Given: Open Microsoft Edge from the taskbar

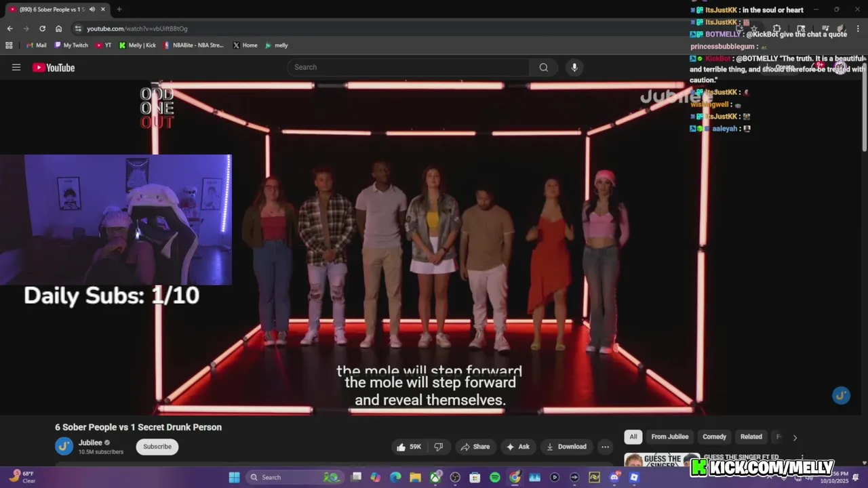Looking at the screenshot, I should [x=395, y=477].
